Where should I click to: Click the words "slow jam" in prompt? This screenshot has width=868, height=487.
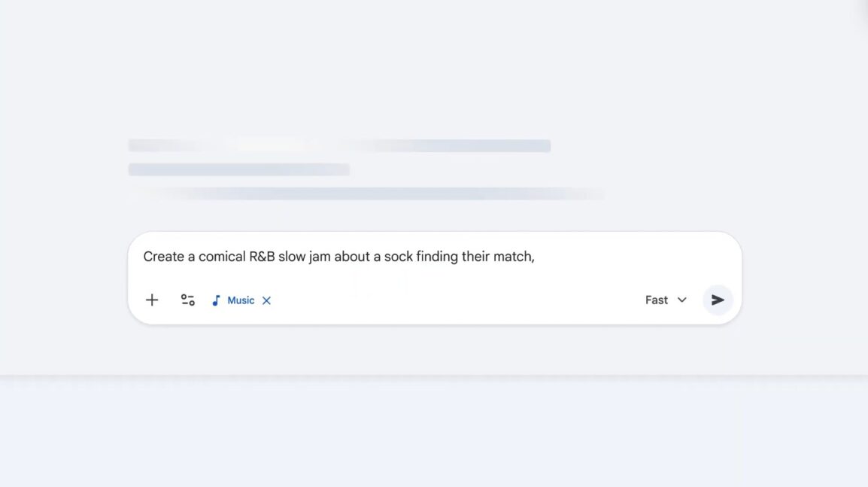click(304, 257)
